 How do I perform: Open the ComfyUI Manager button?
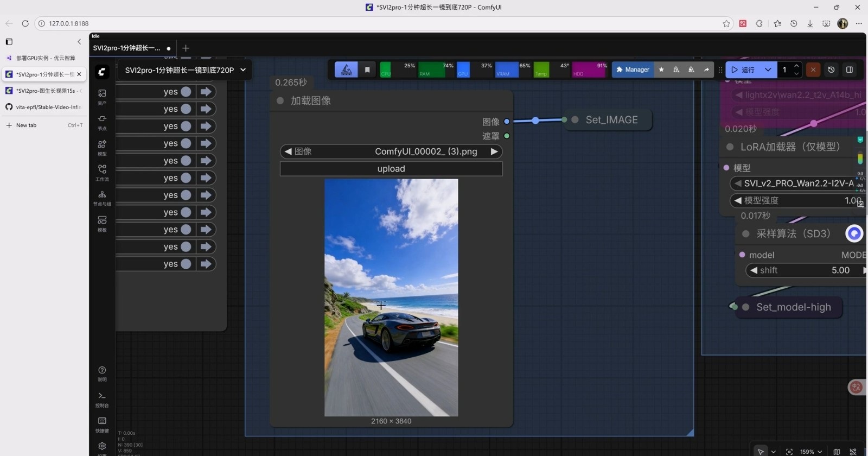(633, 69)
